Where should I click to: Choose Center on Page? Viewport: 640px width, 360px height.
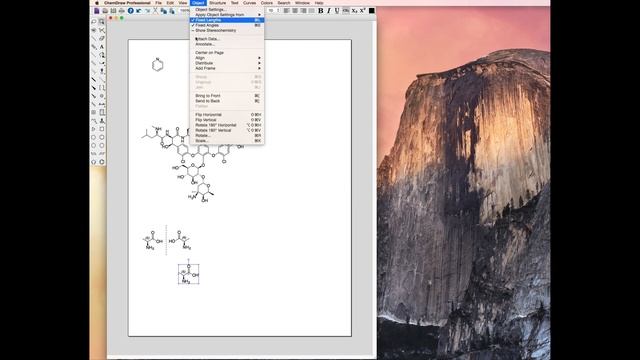click(x=227, y=53)
